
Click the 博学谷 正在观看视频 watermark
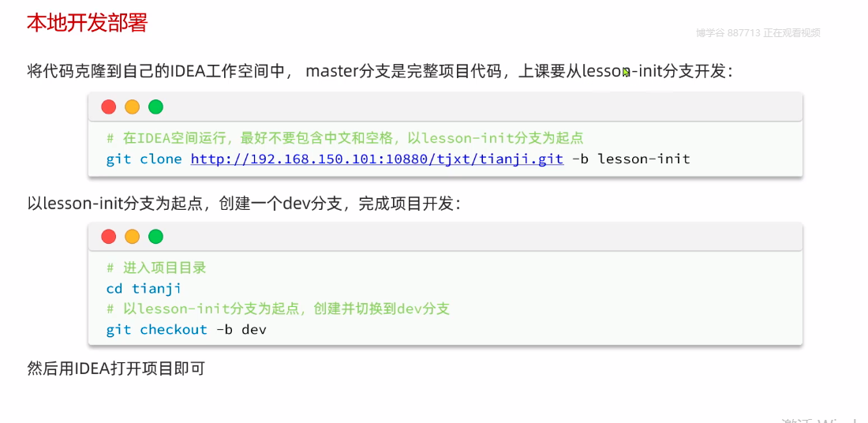[758, 33]
